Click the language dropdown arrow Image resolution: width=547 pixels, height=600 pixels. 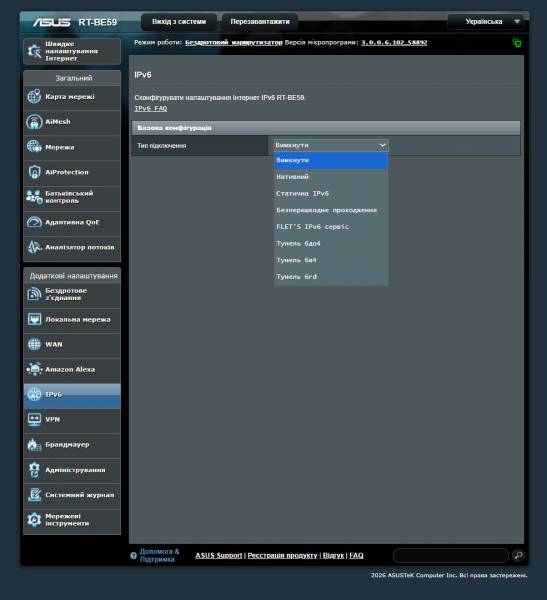pyautogui.click(x=517, y=21)
